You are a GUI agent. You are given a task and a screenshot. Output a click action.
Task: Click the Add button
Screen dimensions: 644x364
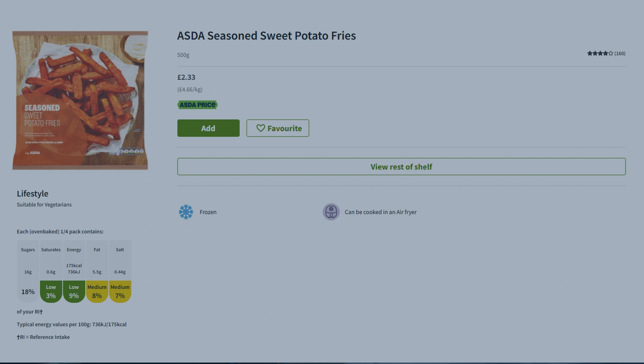tap(208, 128)
